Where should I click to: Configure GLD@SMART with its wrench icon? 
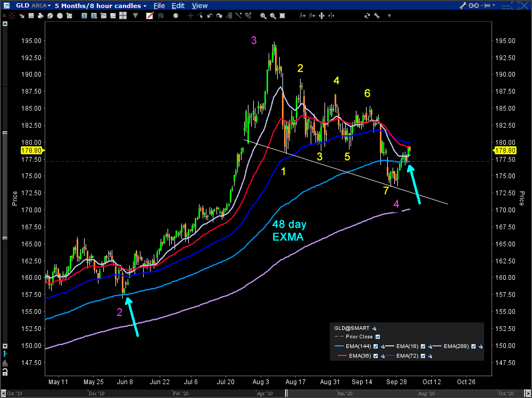click(x=374, y=328)
